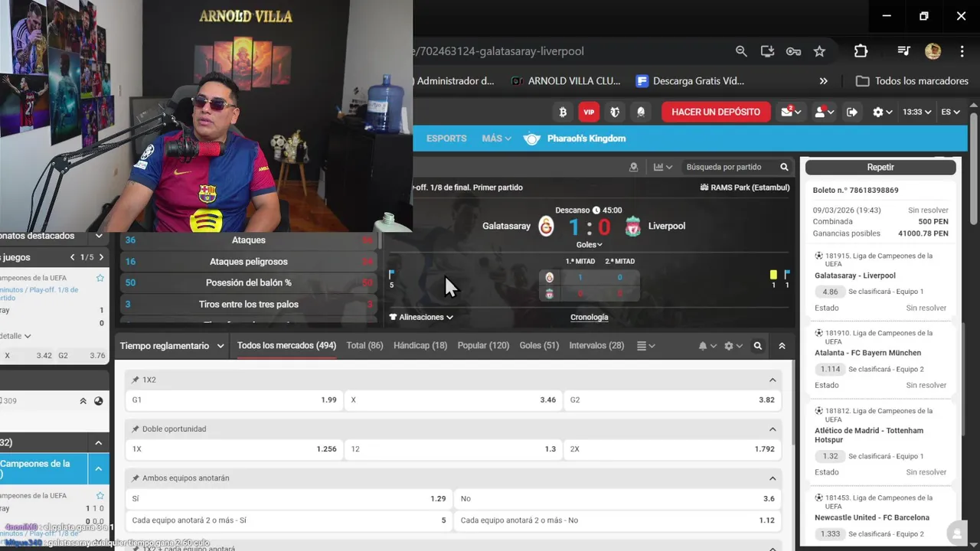Viewport: 980px width, 551px height.
Task: Select G2 odds 3.82
Action: coord(672,399)
